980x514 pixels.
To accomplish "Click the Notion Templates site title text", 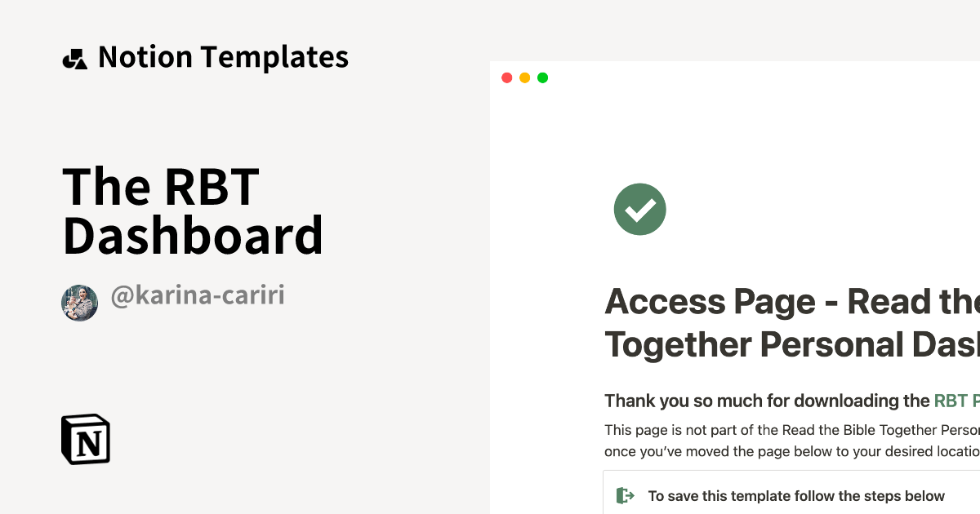I will (223, 56).
